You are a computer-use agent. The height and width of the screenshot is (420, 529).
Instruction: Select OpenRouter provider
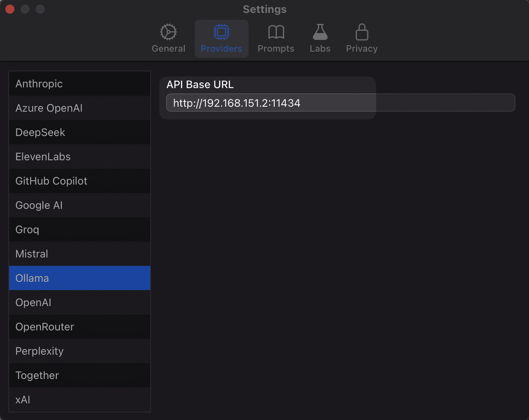click(x=80, y=327)
